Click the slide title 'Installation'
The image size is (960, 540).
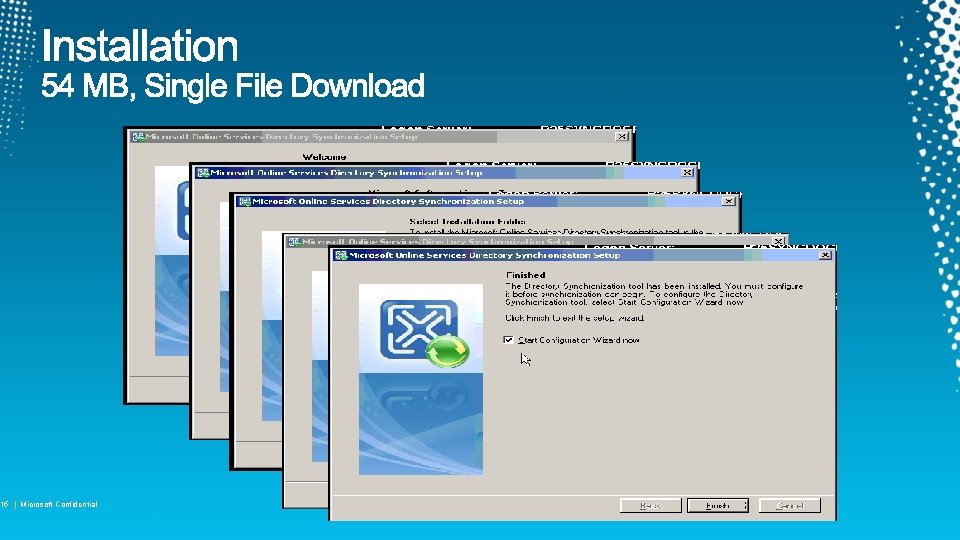click(x=140, y=47)
